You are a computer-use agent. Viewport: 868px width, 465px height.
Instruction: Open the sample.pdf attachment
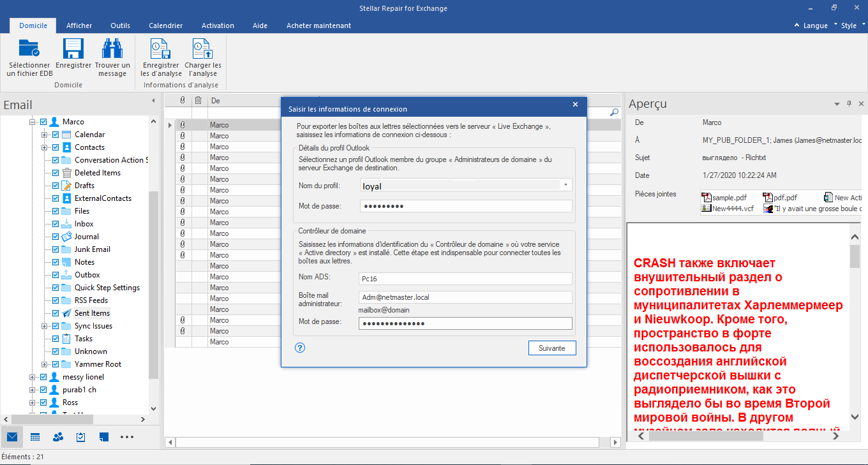pos(724,198)
